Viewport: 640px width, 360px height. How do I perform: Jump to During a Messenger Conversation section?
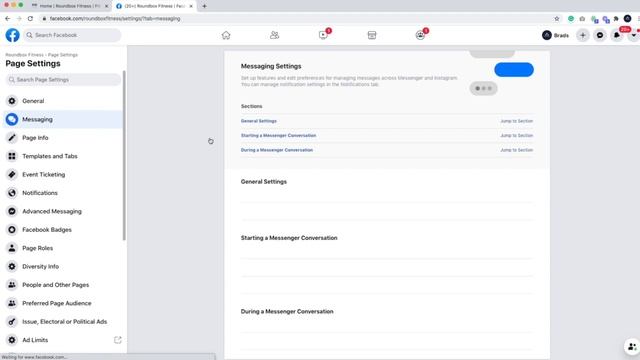pyautogui.click(x=516, y=150)
